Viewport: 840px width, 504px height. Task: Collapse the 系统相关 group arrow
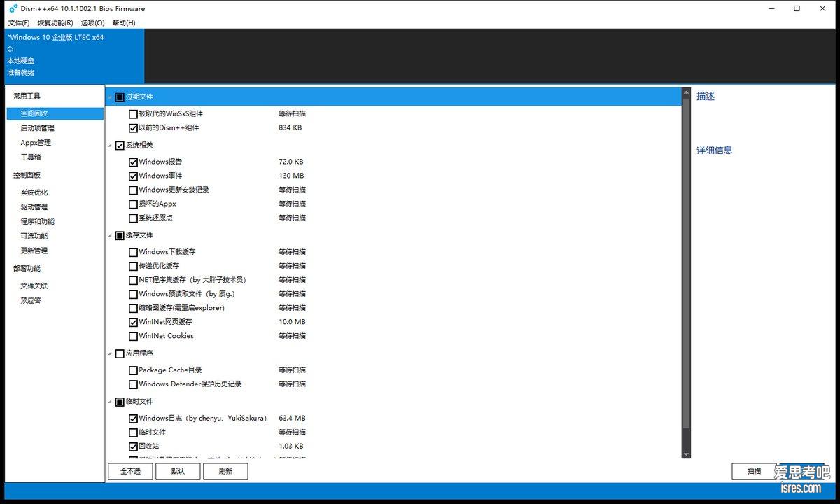110,146
